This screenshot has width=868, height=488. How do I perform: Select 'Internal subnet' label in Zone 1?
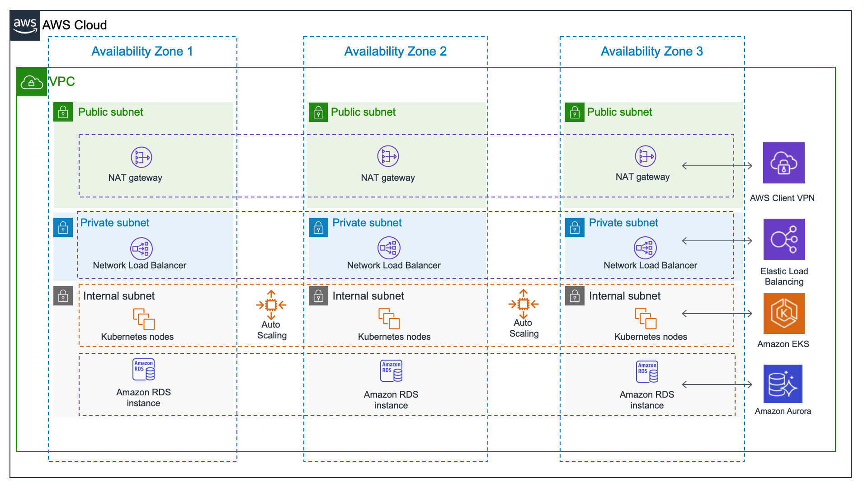tap(119, 296)
